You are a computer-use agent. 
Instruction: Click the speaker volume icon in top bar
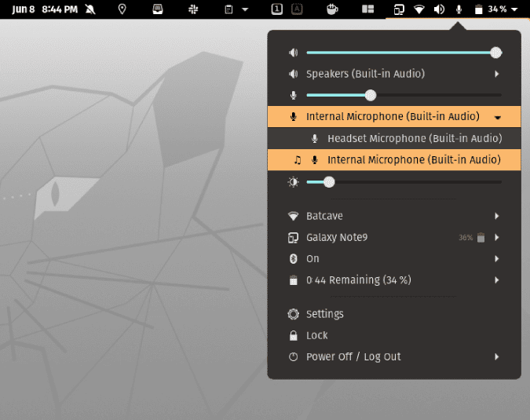439,9
